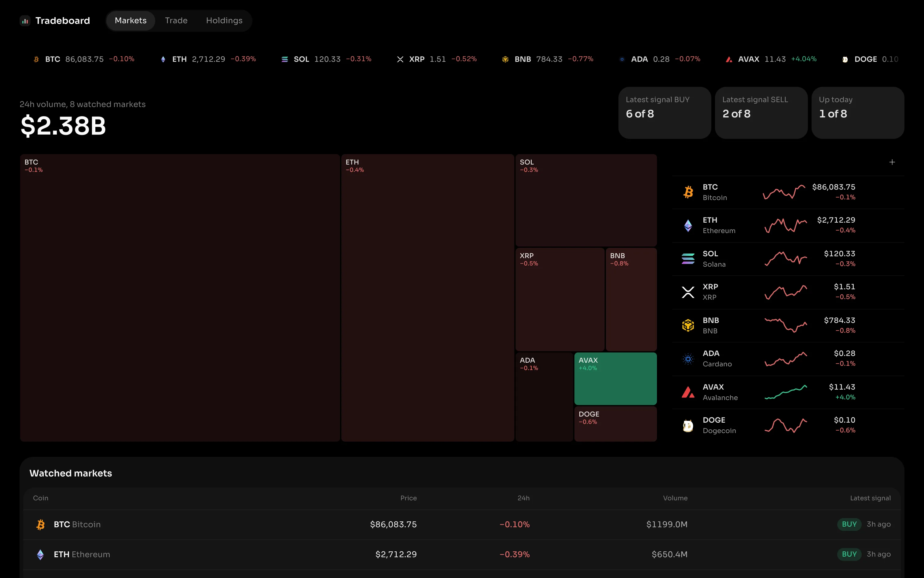Select the SOL tile in the heatmap
Image resolution: width=924 pixels, height=578 pixels.
tap(586, 200)
